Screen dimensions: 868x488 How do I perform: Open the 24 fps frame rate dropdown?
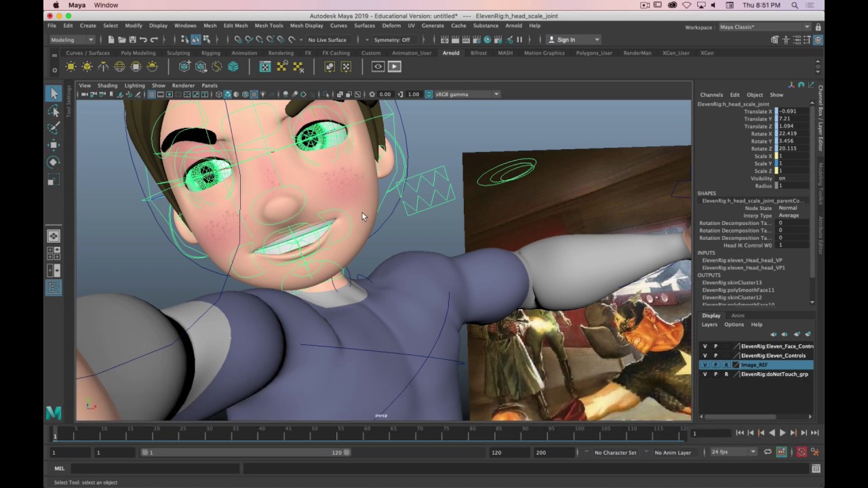[x=734, y=452]
